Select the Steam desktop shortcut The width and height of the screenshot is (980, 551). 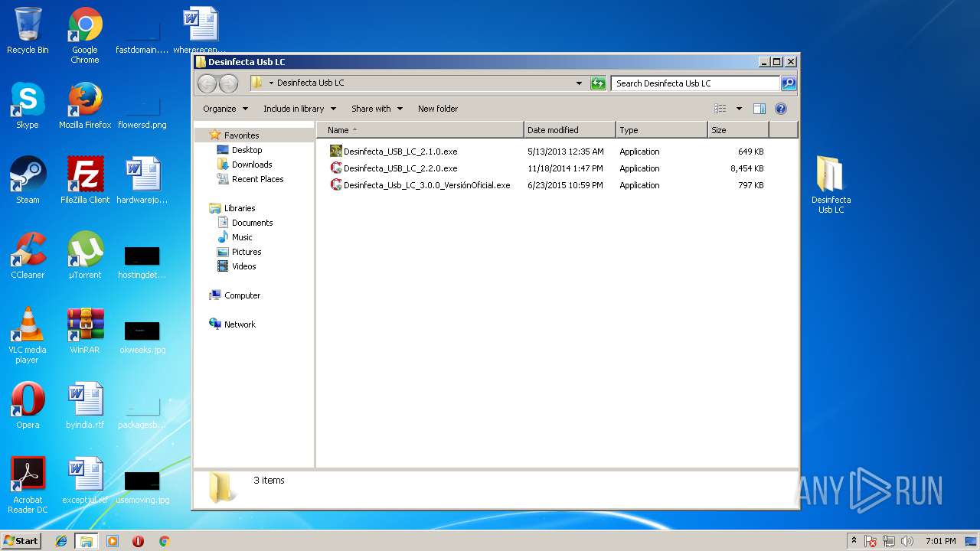tap(28, 181)
